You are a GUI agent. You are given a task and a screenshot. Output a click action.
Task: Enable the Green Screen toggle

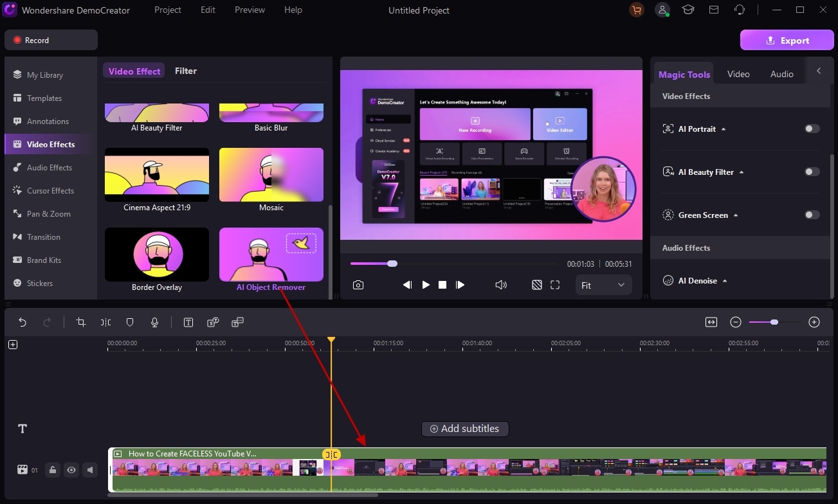click(812, 215)
